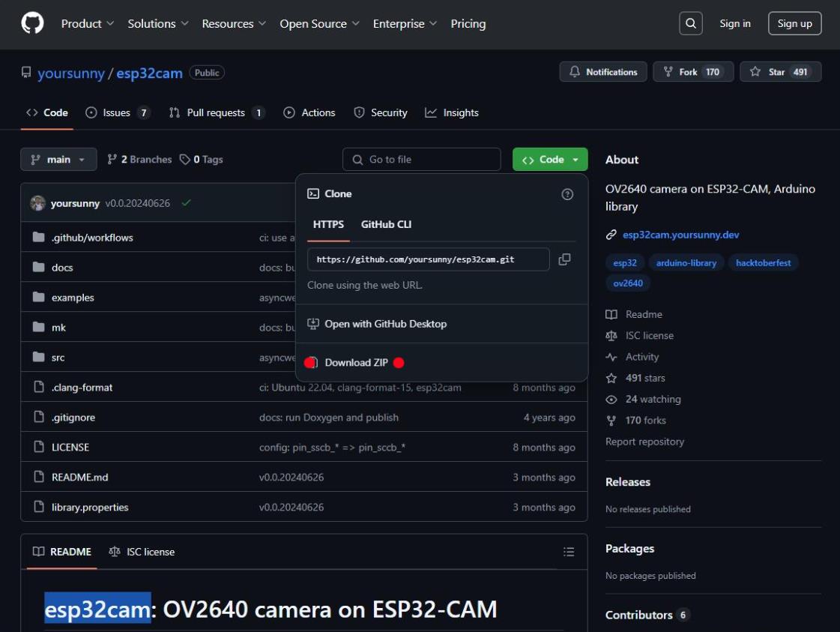Screen dimensions: 840x632
Task: Open the main branch selector dropdown
Action: tap(58, 159)
